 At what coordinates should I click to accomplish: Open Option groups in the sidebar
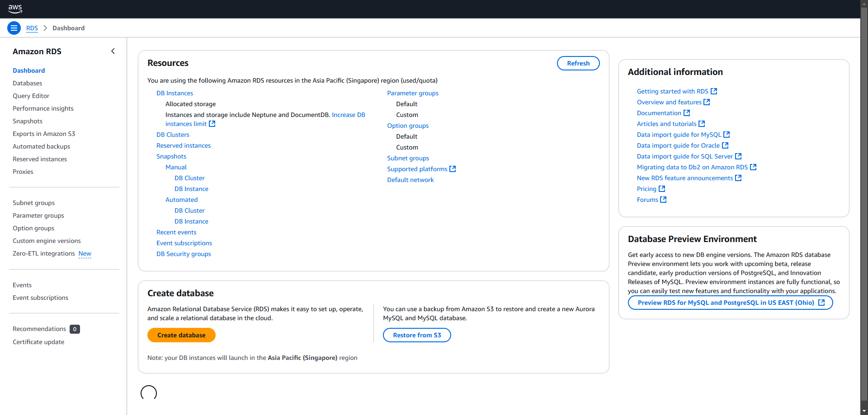tap(33, 228)
